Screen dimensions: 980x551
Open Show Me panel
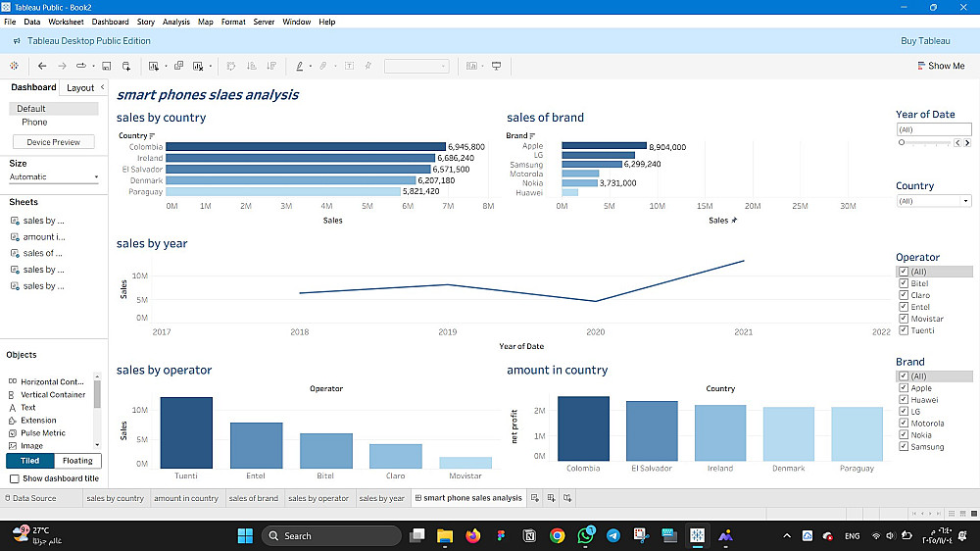pyautogui.click(x=941, y=66)
